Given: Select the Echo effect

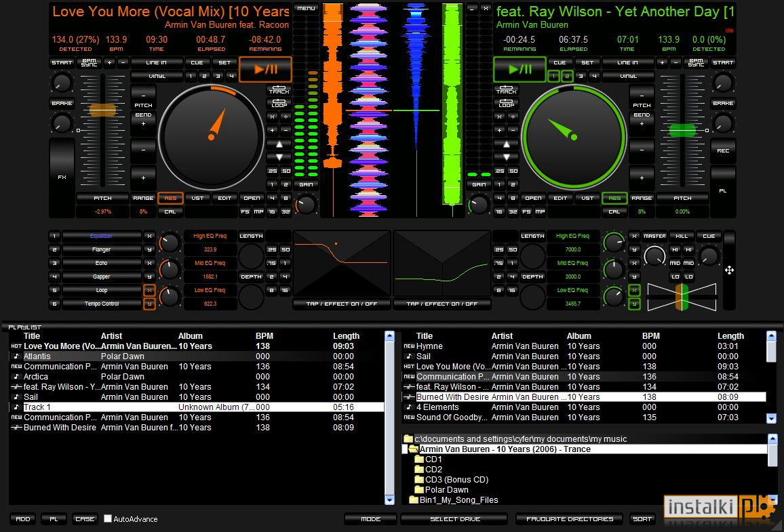Looking at the screenshot, I should click(102, 263).
